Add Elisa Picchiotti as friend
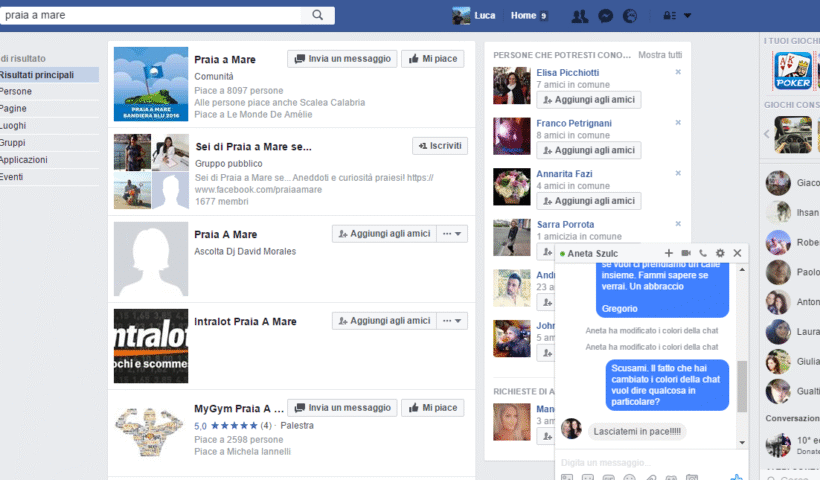This screenshot has width=820, height=480. pos(588,100)
